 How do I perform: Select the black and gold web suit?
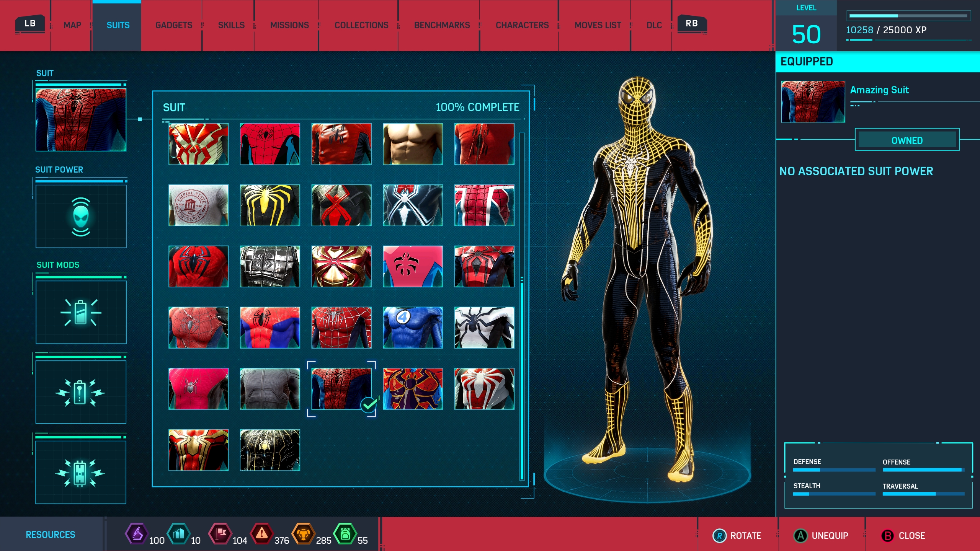pyautogui.click(x=270, y=450)
